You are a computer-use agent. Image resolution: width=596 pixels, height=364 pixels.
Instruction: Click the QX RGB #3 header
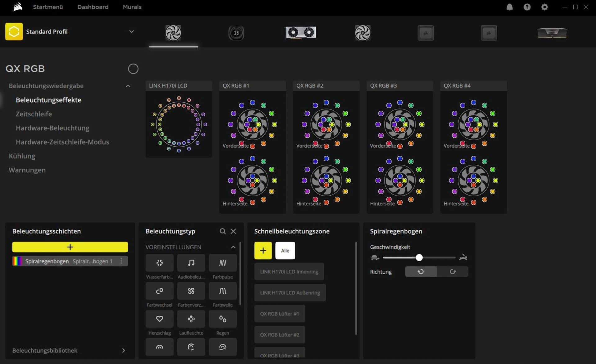(400, 86)
